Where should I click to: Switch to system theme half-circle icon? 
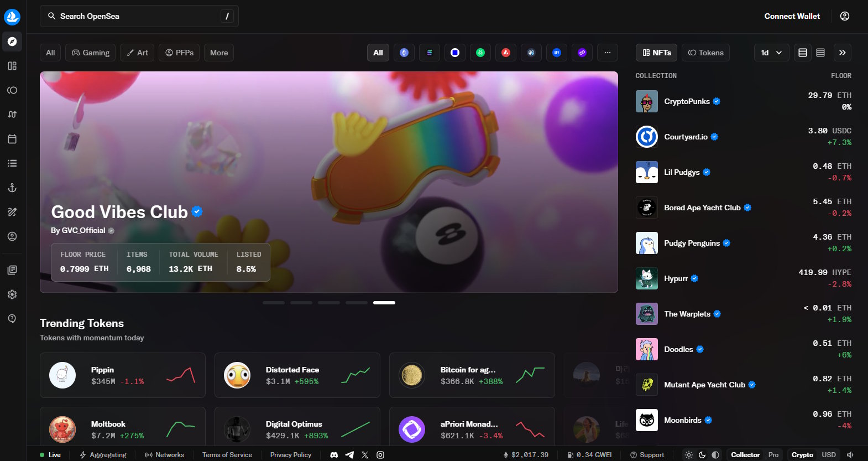pyautogui.click(x=715, y=455)
